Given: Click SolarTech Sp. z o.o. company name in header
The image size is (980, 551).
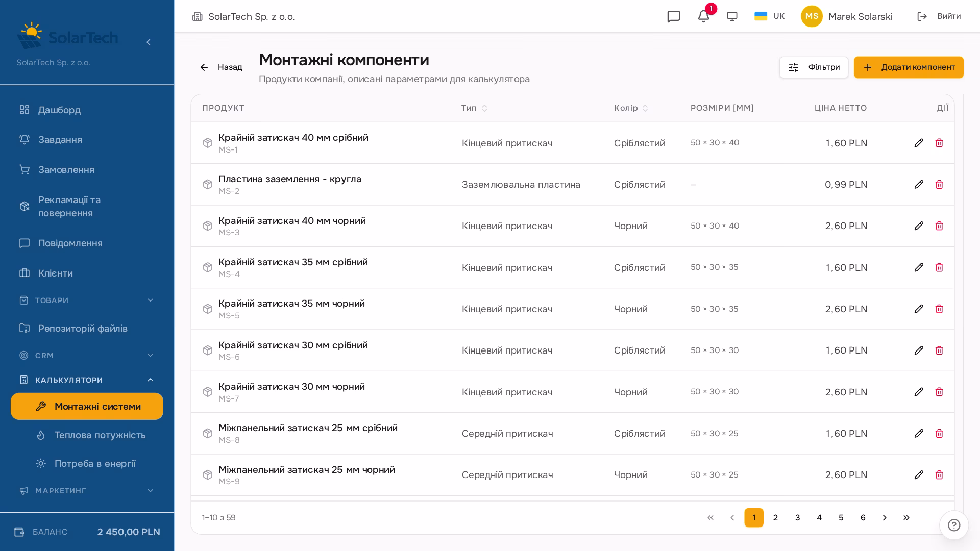Looking at the screenshot, I should click(x=252, y=17).
